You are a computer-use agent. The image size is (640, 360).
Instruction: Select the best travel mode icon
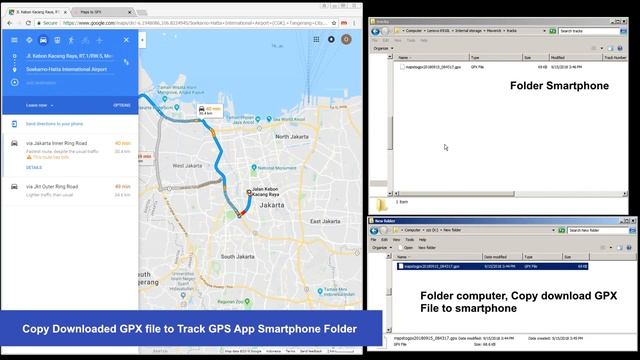click(29, 40)
